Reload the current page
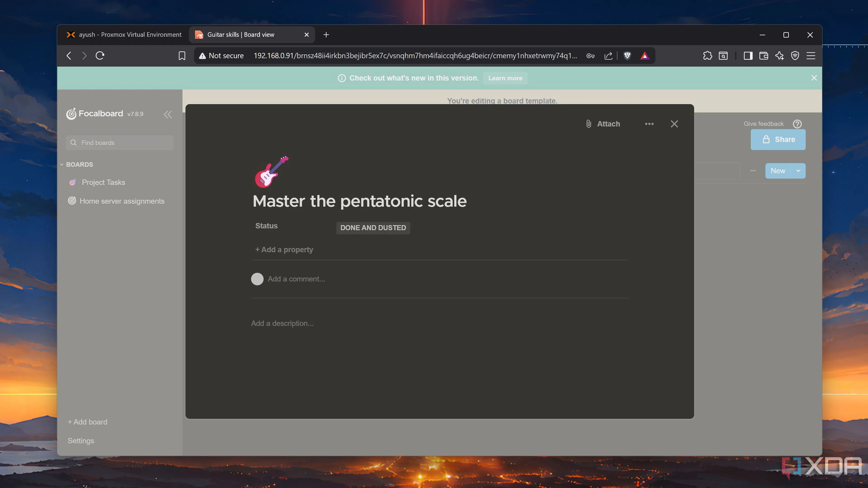This screenshot has height=488, width=868. (100, 56)
